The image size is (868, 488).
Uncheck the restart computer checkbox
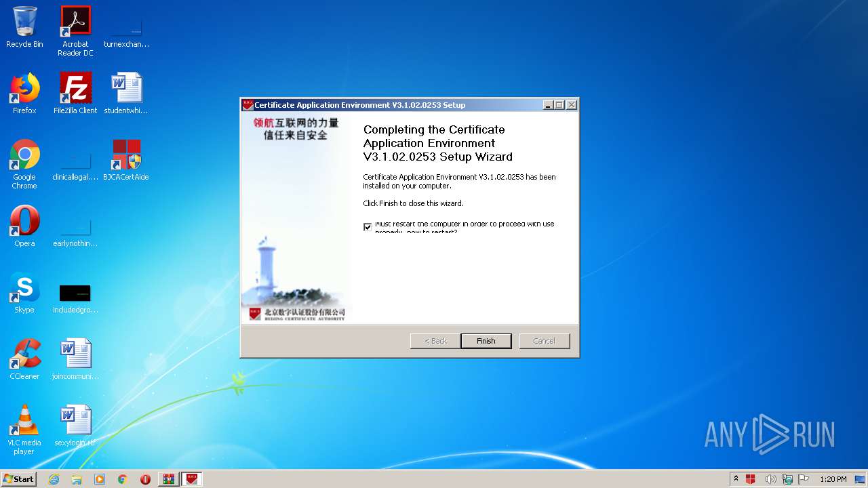368,227
